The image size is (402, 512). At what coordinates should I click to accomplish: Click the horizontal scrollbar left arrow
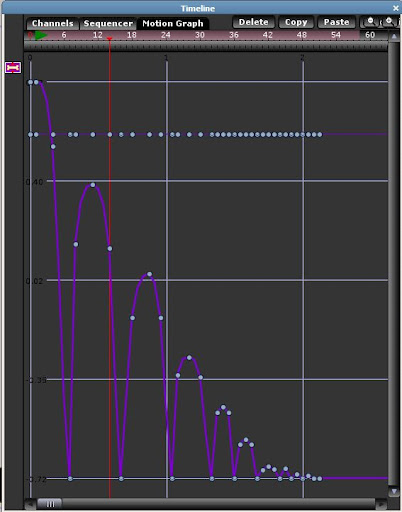click(30, 504)
